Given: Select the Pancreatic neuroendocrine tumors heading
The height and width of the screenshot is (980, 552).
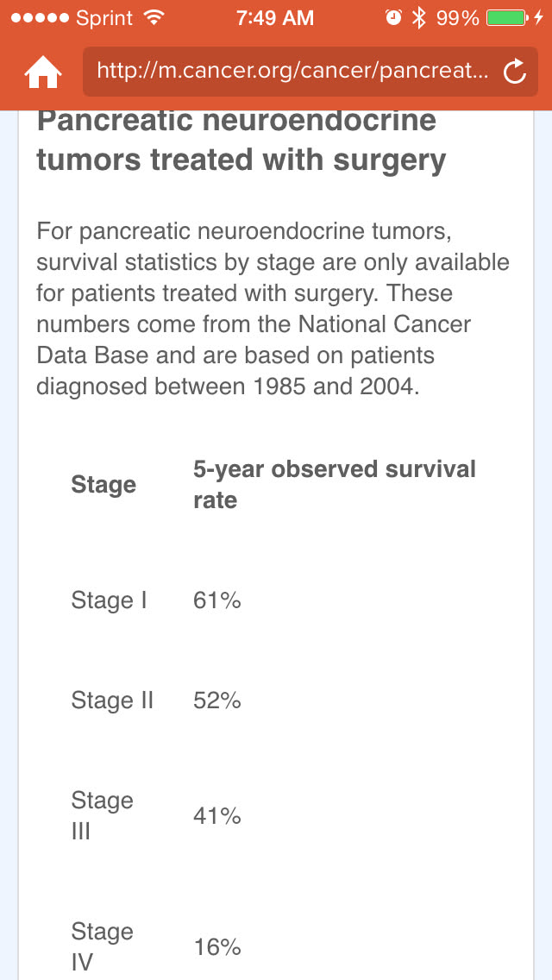Looking at the screenshot, I should [241, 141].
